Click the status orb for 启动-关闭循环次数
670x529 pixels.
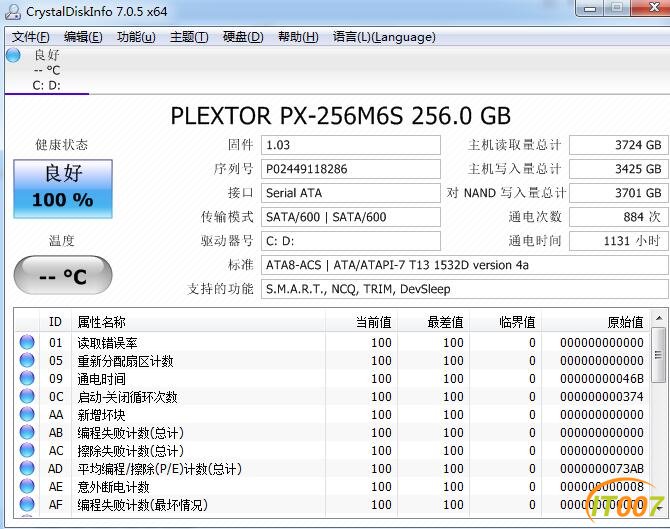(x=27, y=396)
